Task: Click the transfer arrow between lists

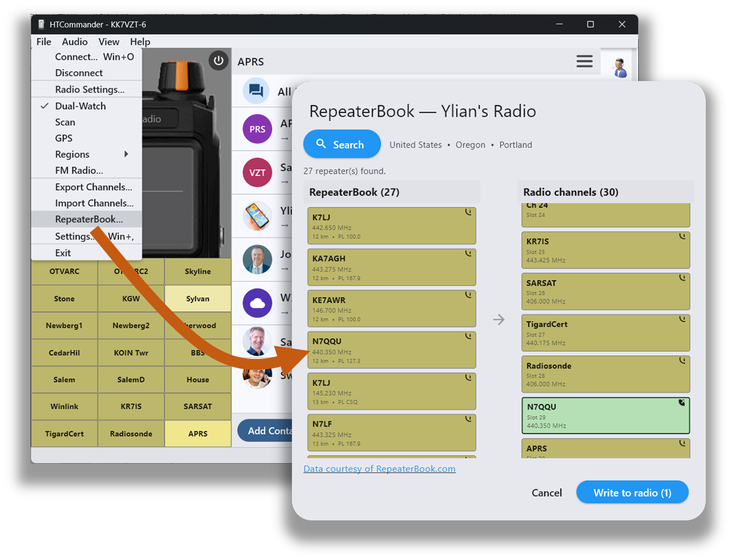Action: pos(499,319)
